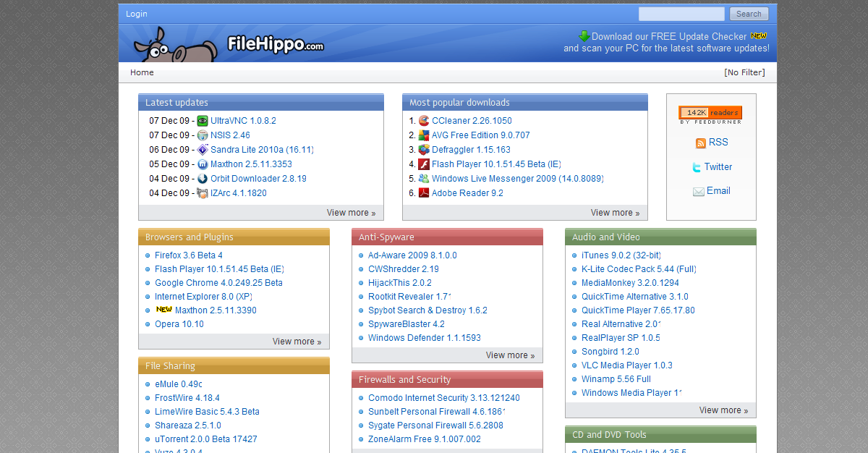Open LimeWire Basic 5.4.3 Beta

207,412
